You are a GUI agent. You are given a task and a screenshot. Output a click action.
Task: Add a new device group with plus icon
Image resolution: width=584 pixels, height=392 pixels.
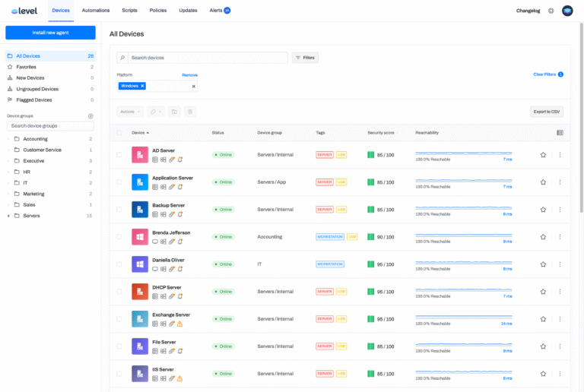tap(90, 116)
